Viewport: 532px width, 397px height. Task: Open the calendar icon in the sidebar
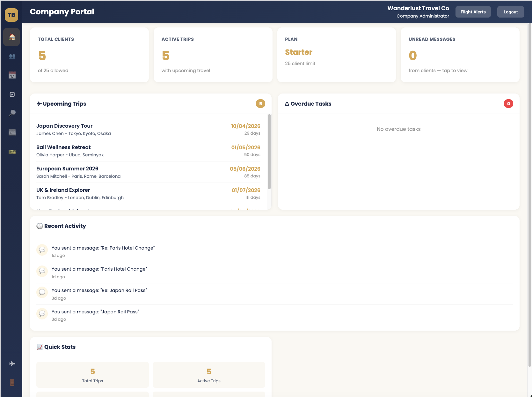(x=11, y=75)
